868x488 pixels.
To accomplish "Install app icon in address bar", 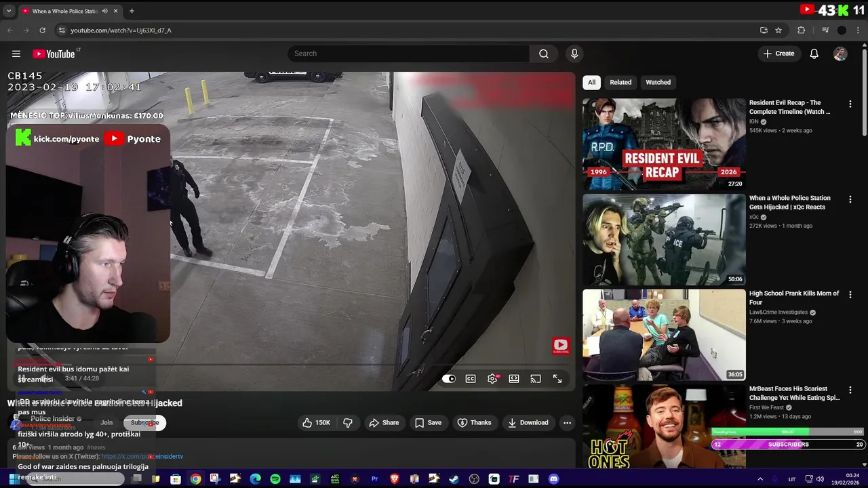I will pos(764,30).
